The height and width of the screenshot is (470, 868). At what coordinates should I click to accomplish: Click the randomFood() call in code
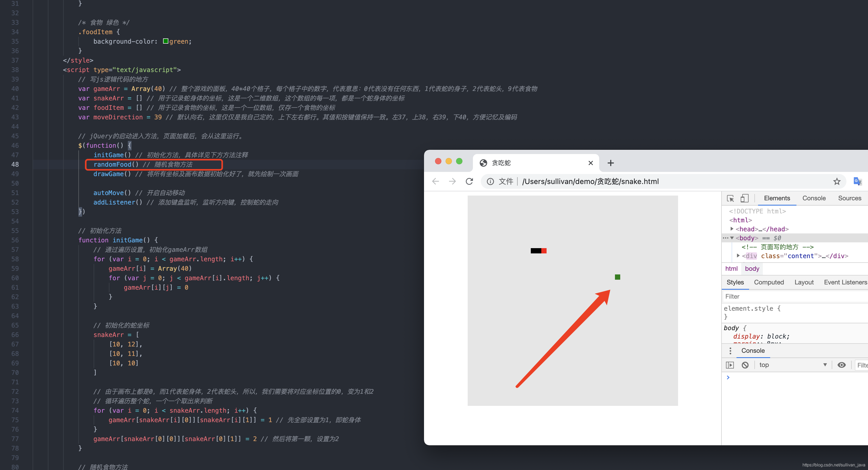[x=116, y=164]
